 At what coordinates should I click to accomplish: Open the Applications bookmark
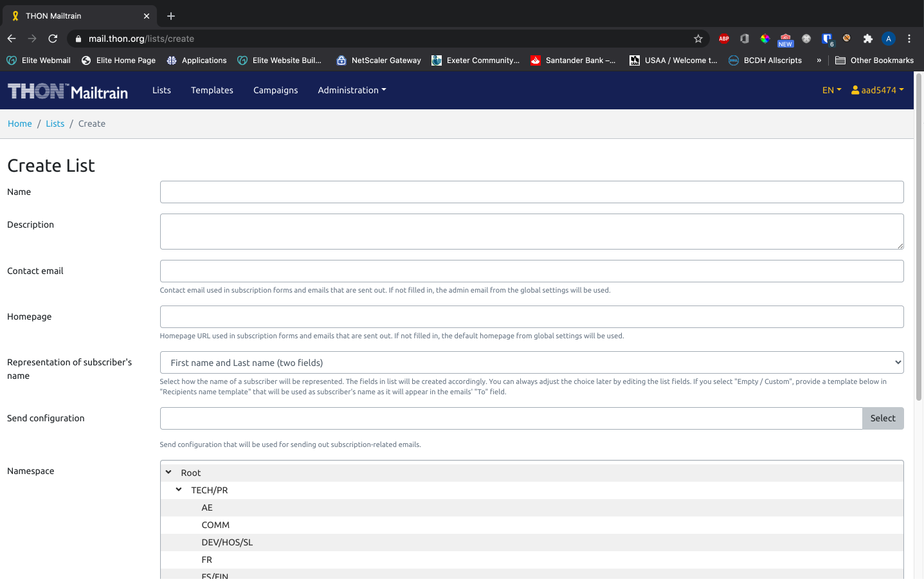point(197,60)
